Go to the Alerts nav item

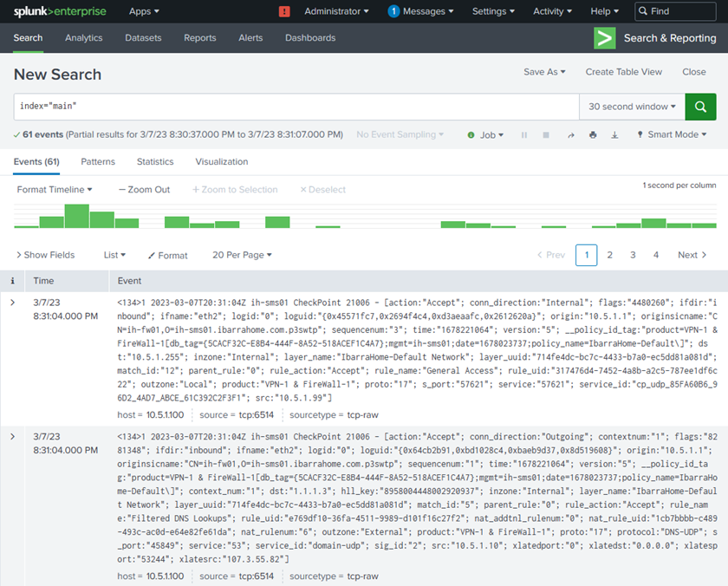click(x=250, y=38)
